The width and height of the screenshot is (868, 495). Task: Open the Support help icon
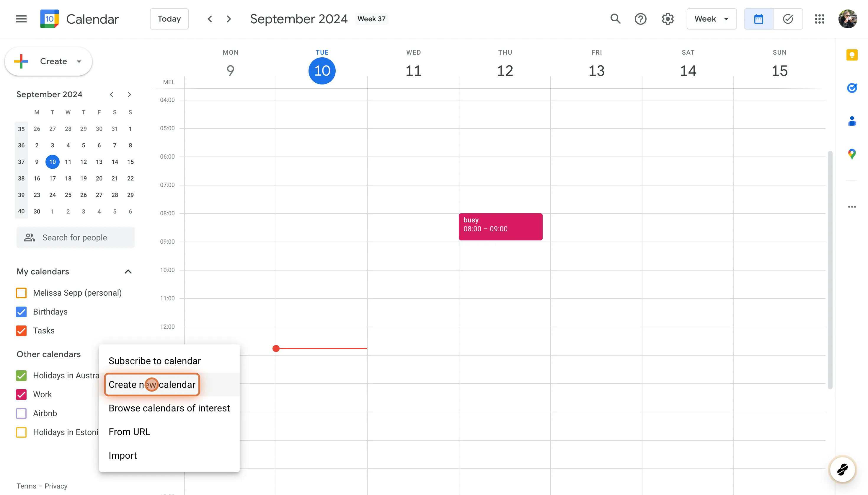(x=640, y=19)
